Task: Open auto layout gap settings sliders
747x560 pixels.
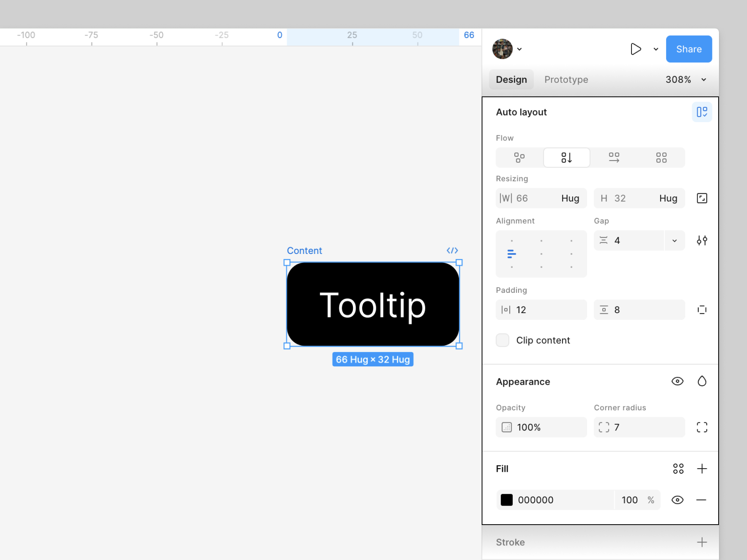Action: pos(702,240)
